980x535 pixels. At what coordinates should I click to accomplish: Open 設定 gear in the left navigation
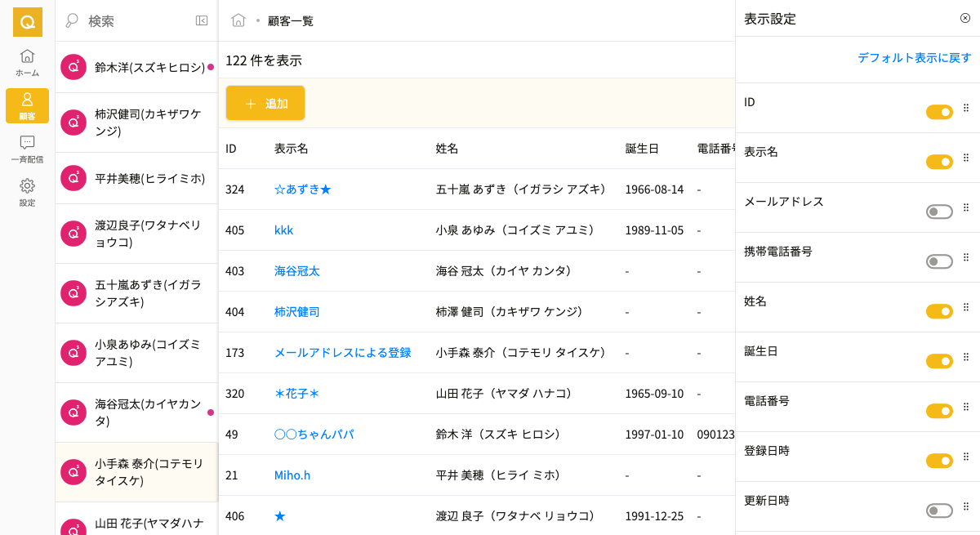point(27,192)
